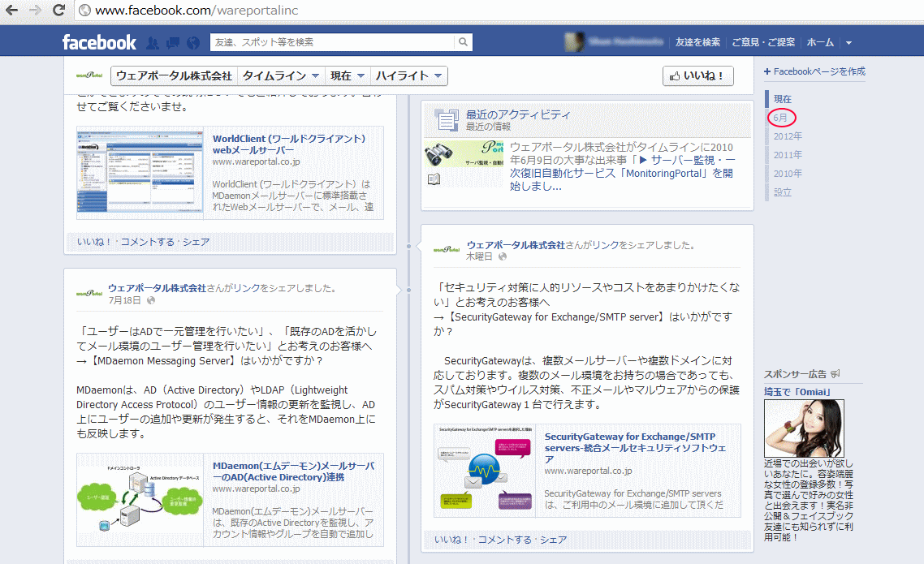Screen dimensions: 924x564
Task: Open ご意見・ご提案 in the header
Action: (763, 42)
